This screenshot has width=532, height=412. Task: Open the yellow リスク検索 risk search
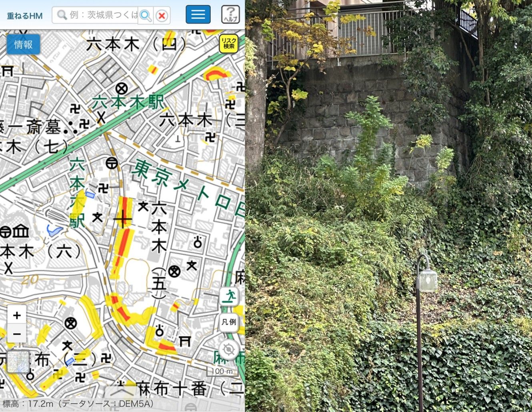(x=228, y=44)
